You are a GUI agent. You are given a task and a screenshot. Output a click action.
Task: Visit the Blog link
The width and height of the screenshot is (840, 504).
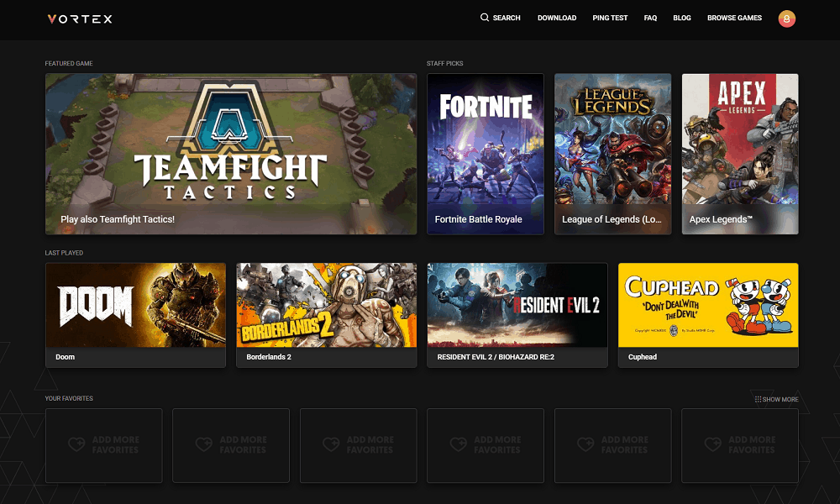682,18
